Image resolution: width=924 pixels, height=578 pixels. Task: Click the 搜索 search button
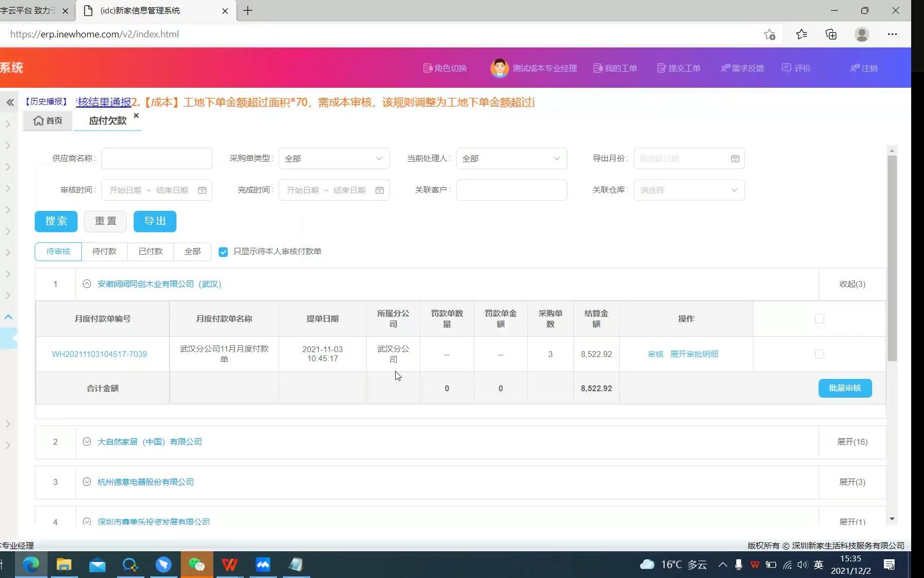pos(56,221)
